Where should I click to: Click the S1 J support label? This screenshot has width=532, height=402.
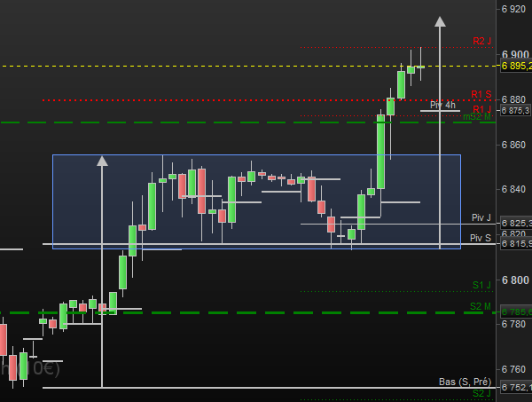coord(481,285)
